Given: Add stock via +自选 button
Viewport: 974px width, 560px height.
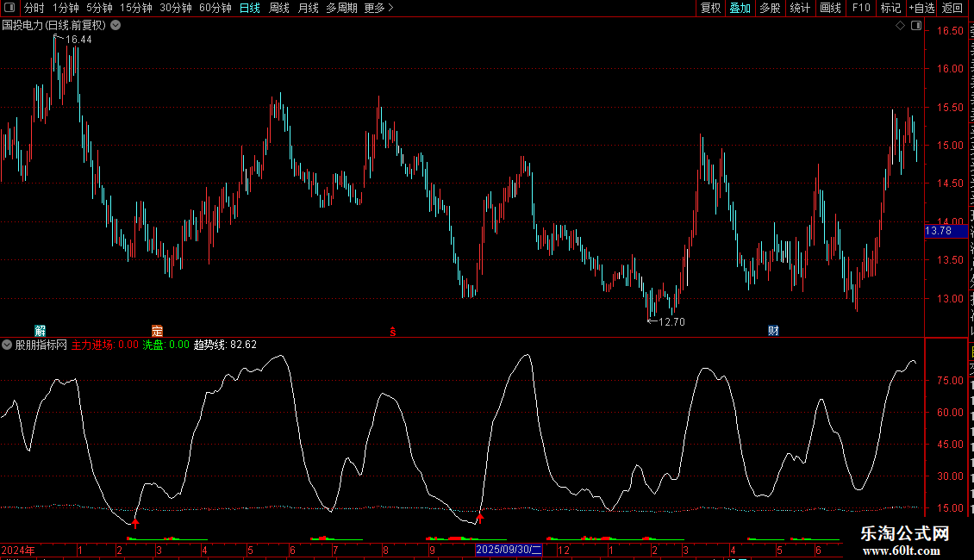Looking at the screenshot, I should click(x=921, y=8).
